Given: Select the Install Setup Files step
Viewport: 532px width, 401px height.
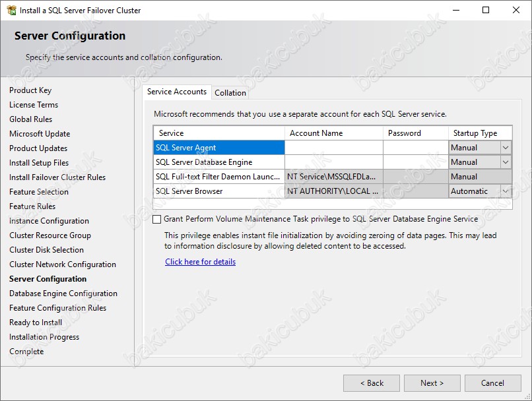Looking at the screenshot, I should tap(39, 163).
